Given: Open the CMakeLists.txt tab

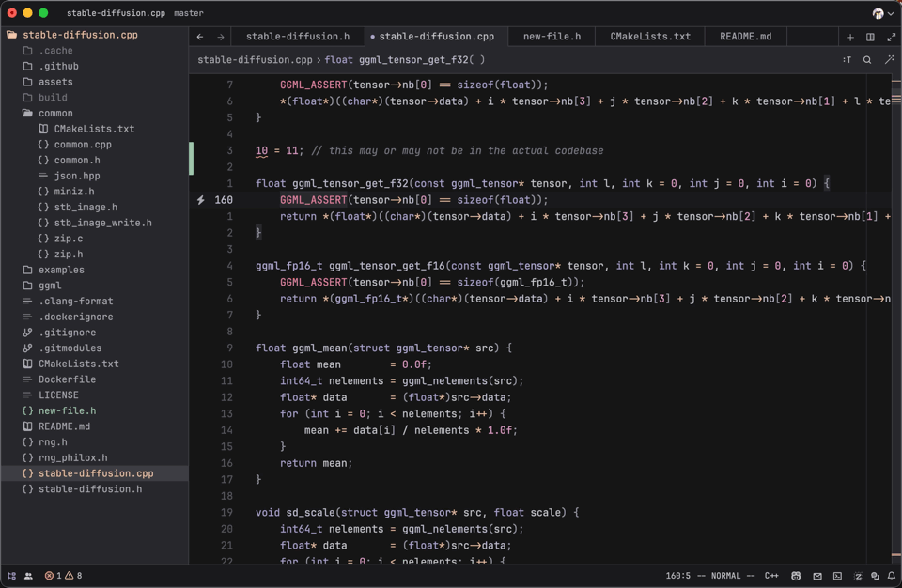Looking at the screenshot, I should click(650, 37).
